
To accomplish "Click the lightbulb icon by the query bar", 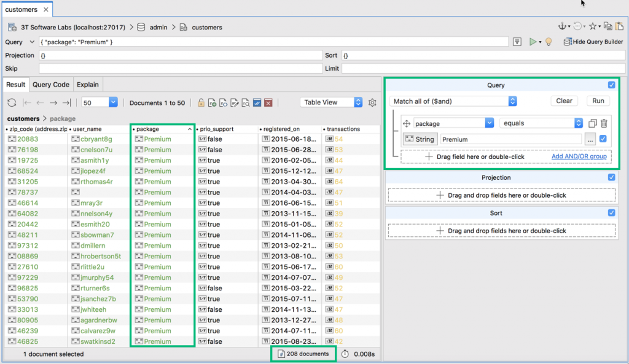I will [x=549, y=42].
